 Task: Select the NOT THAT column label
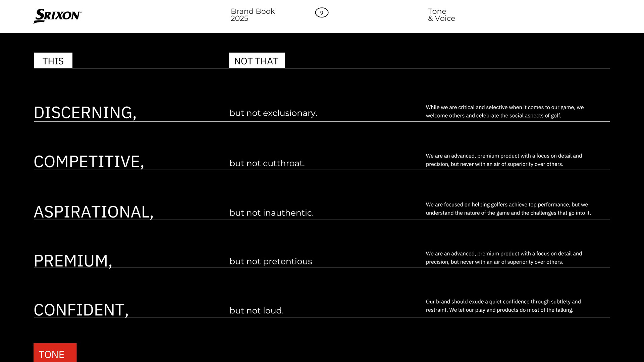[257, 61]
